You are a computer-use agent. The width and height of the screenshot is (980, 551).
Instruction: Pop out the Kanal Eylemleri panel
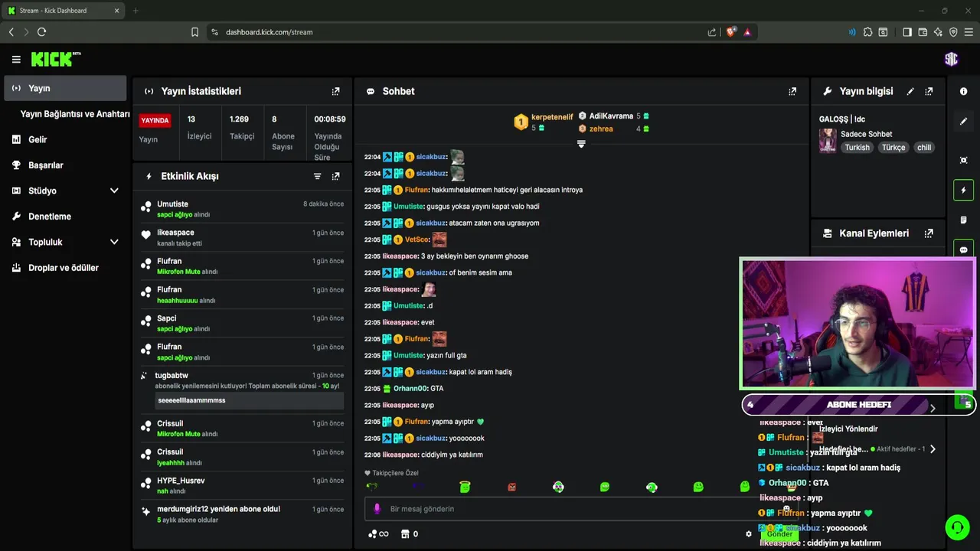coord(929,233)
